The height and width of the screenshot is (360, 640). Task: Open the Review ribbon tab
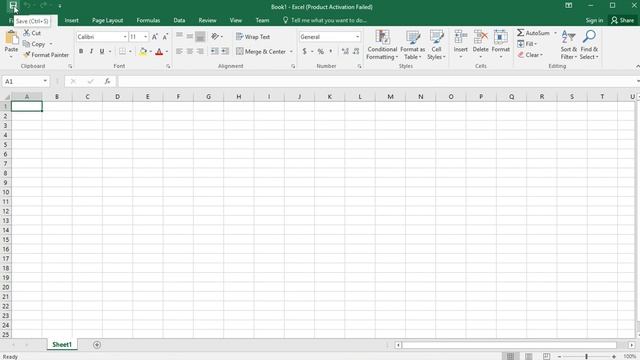(x=207, y=20)
